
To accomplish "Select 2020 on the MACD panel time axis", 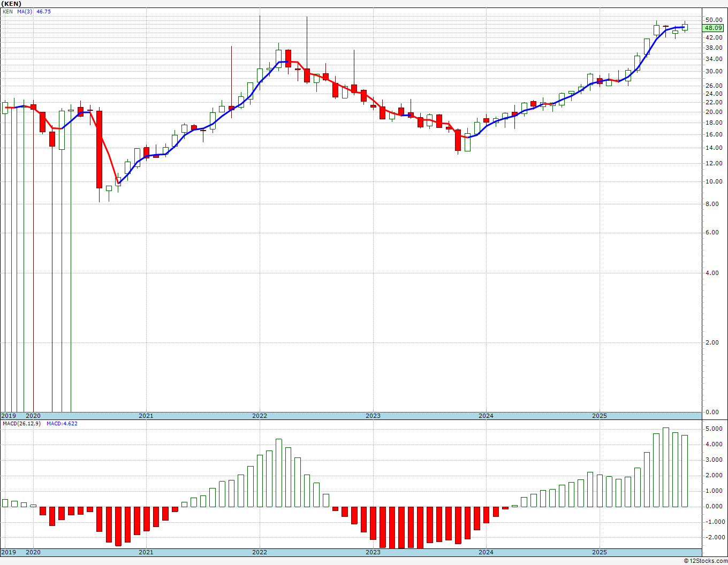I will [33, 552].
